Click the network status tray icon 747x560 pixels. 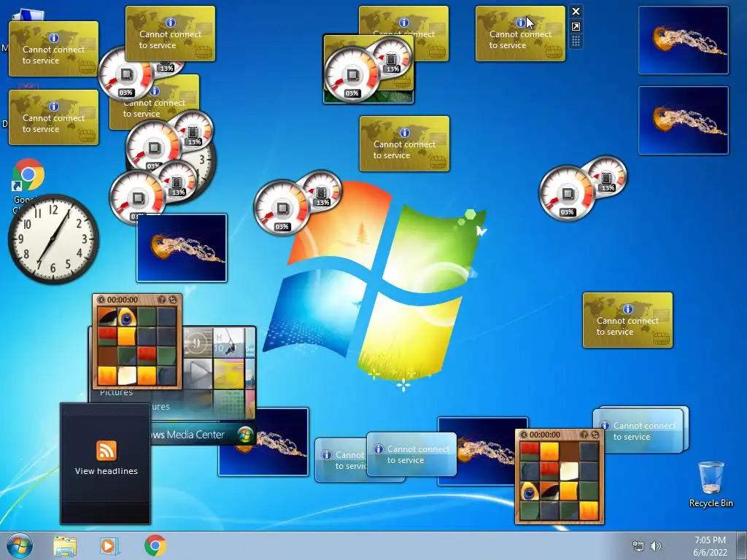tap(638, 546)
